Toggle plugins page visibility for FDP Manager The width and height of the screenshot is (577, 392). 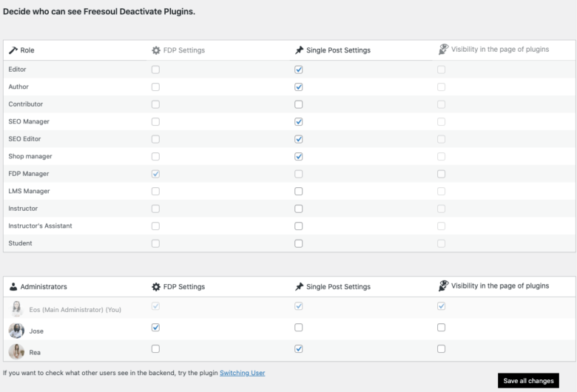(441, 174)
